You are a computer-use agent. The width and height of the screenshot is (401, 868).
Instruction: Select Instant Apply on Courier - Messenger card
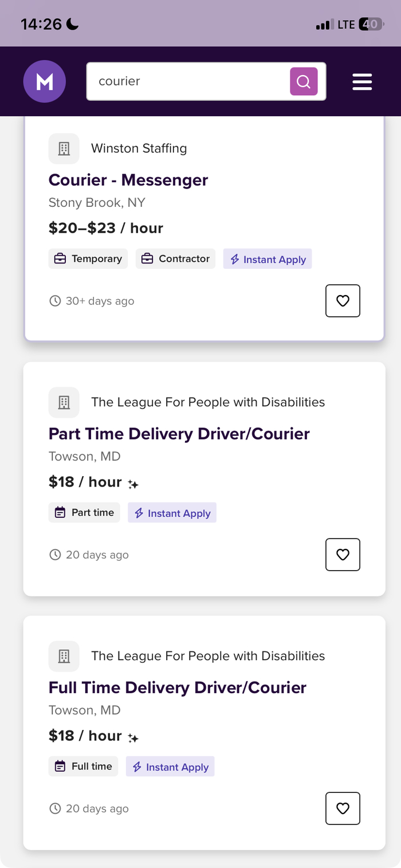click(268, 259)
